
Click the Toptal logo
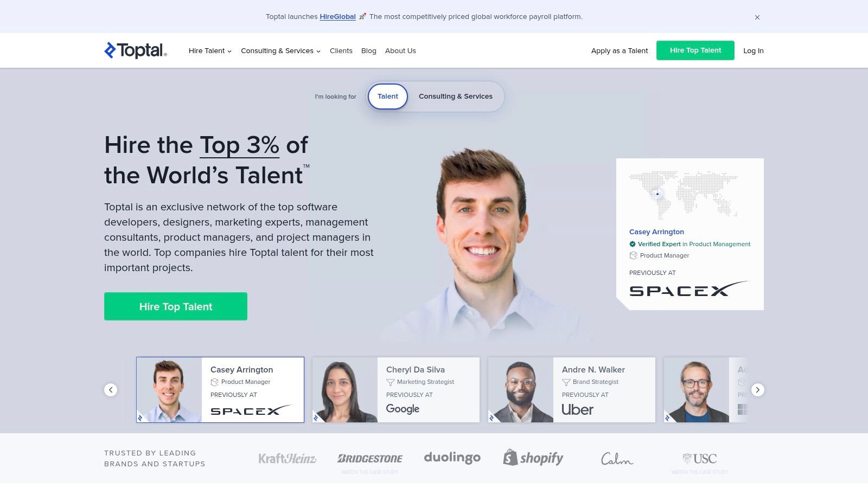click(x=136, y=50)
